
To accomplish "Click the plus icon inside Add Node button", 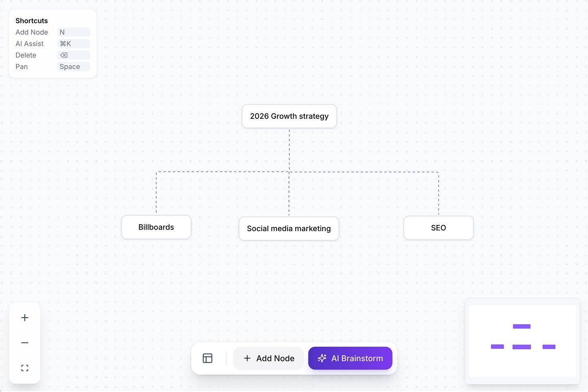I will [x=247, y=358].
